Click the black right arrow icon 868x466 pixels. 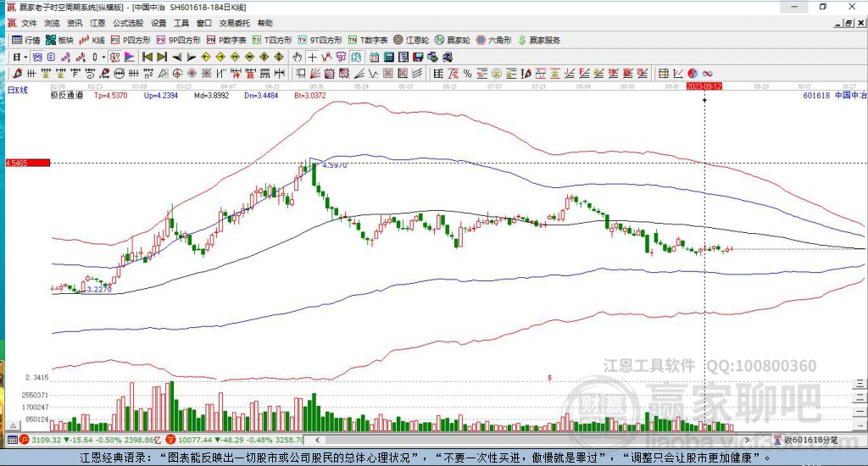coord(191,57)
